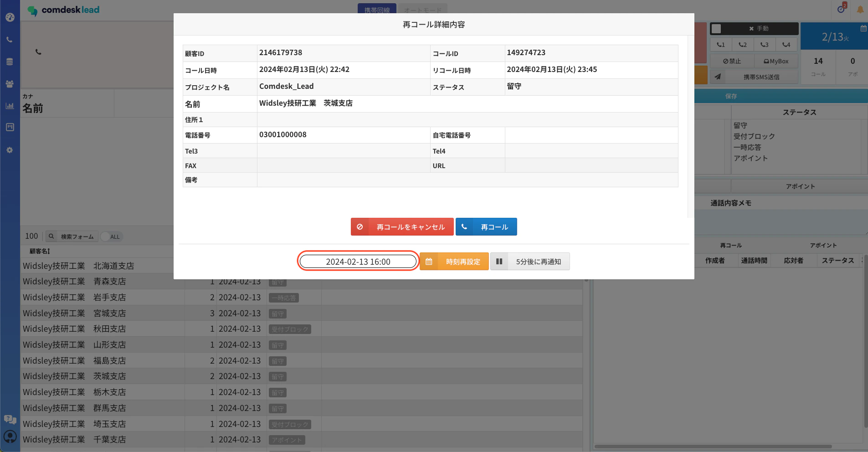Sort by the 顧客名 column header

(40, 251)
